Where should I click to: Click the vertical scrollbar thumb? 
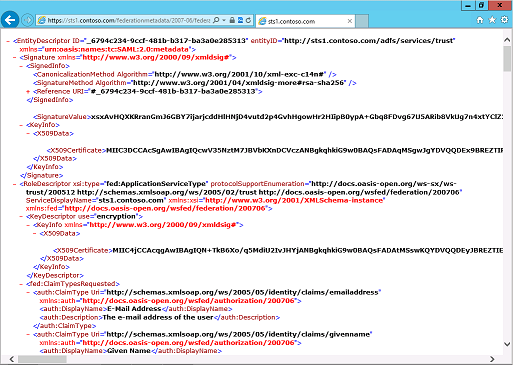[x=507, y=59]
